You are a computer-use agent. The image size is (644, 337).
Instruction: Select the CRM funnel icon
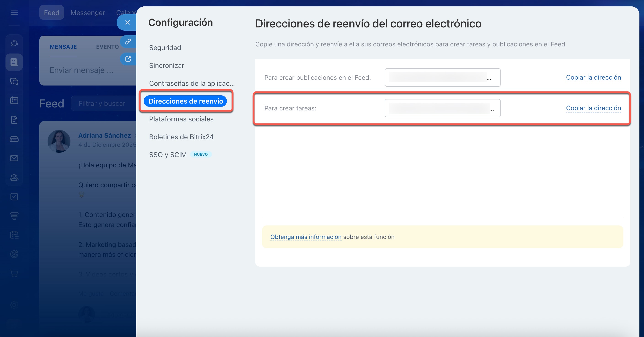tap(14, 216)
